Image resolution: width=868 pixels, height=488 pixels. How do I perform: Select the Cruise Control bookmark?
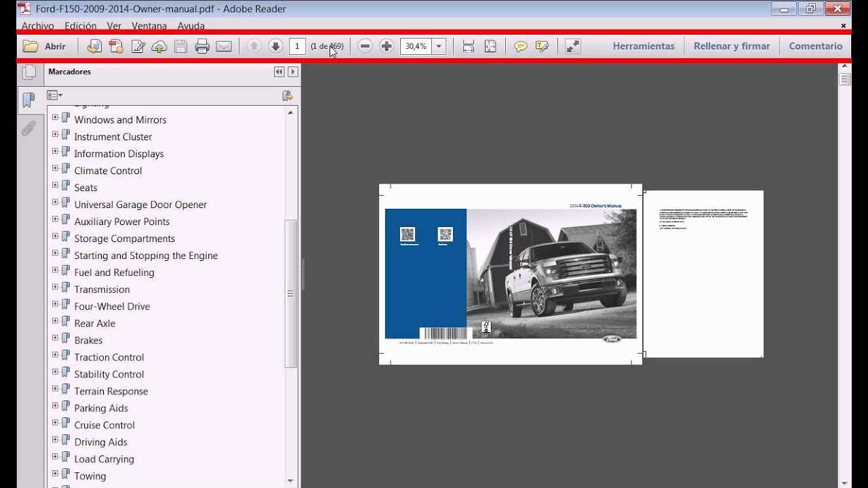point(104,425)
